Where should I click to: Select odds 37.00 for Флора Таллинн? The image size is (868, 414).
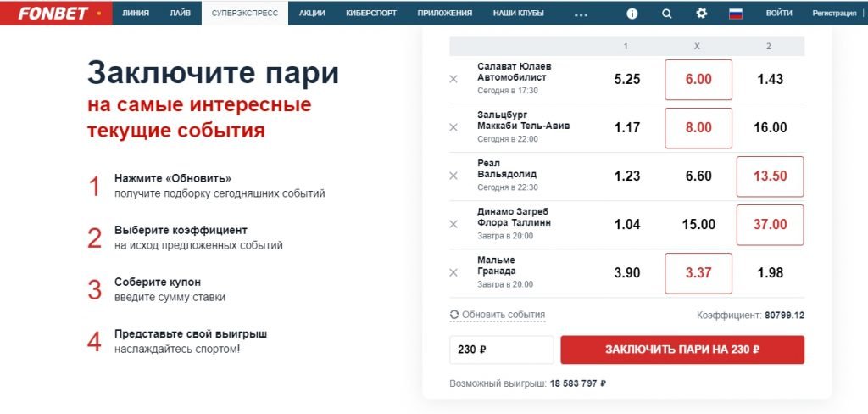tap(770, 225)
